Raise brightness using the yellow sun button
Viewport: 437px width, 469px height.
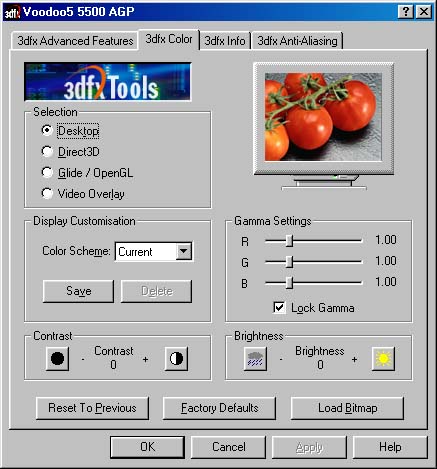[x=383, y=359]
